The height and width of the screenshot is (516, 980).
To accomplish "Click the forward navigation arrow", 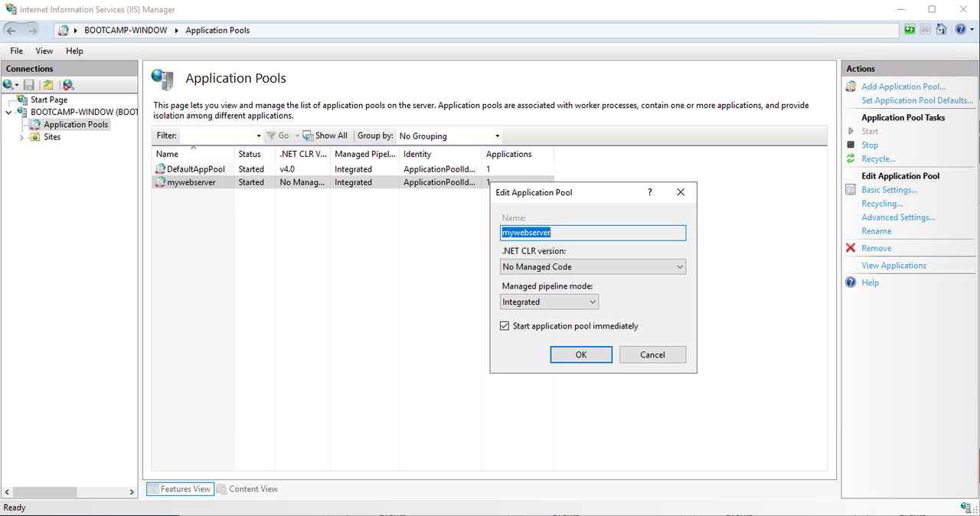I will [x=31, y=30].
